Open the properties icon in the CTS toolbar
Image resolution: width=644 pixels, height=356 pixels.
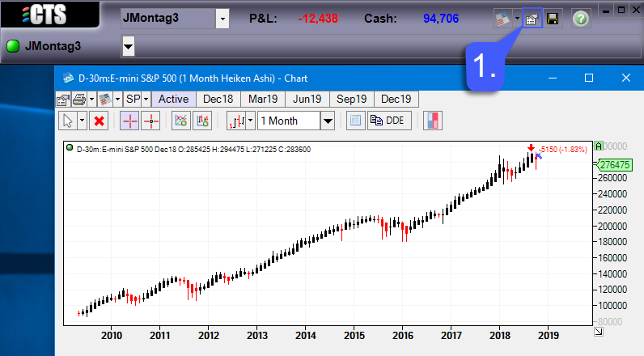(532, 19)
